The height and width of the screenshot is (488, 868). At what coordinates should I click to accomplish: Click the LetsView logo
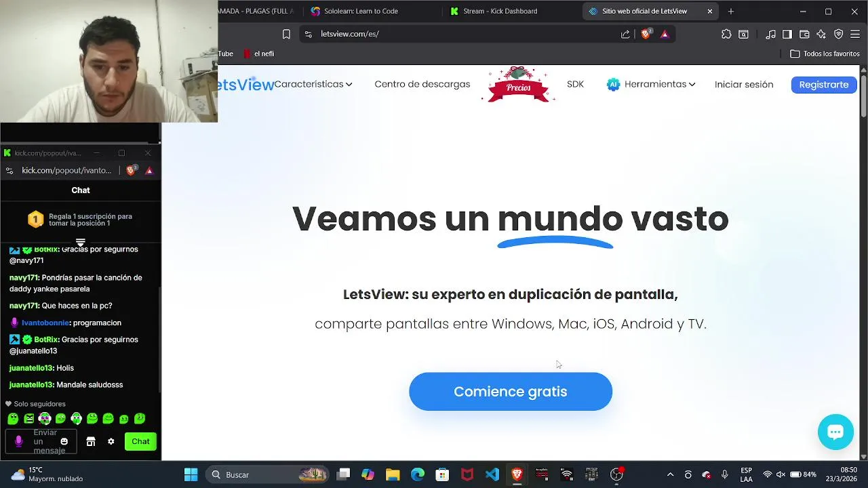pyautogui.click(x=245, y=84)
